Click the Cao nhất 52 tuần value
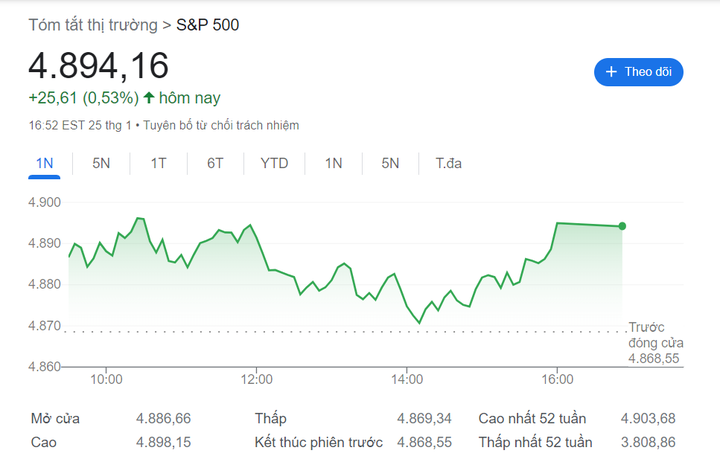Screen dimensions: 720x462 pyautogui.click(x=648, y=418)
